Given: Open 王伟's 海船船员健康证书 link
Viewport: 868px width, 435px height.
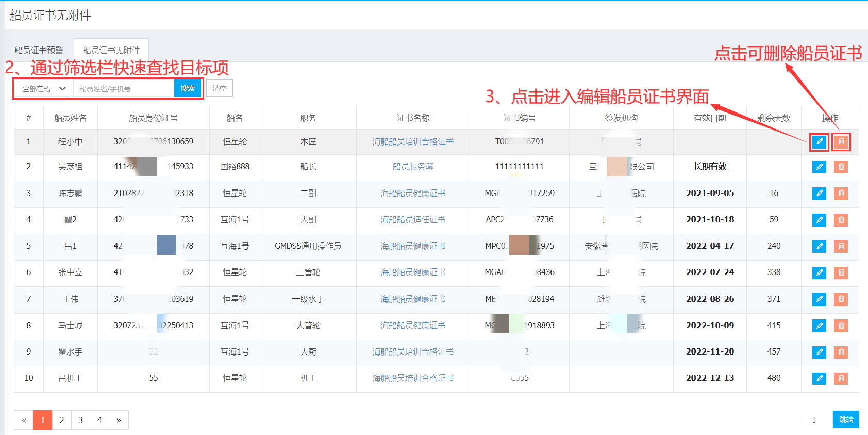Looking at the screenshot, I should (x=413, y=299).
